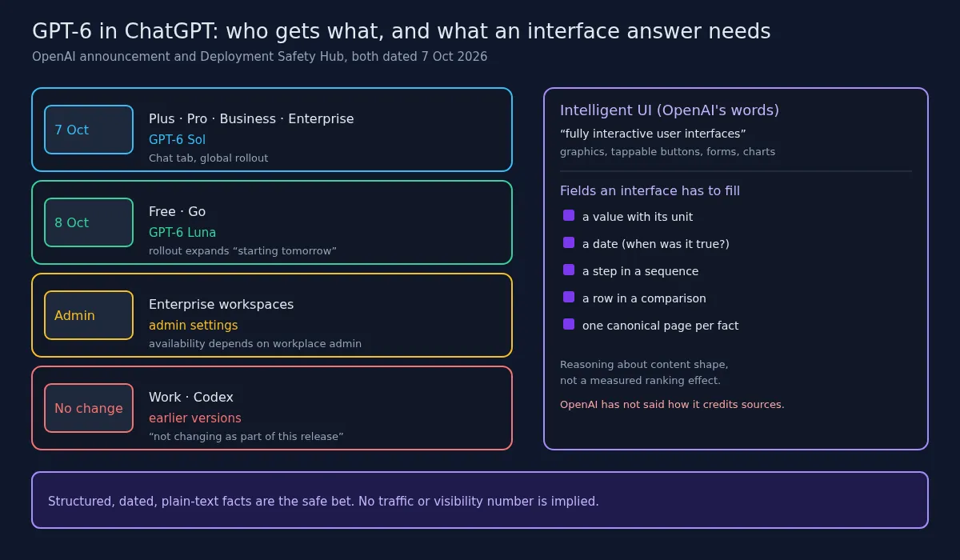Click purple square beside 'a row in a comparison'
This screenshot has width=960, height=560.
pos(569,297)
